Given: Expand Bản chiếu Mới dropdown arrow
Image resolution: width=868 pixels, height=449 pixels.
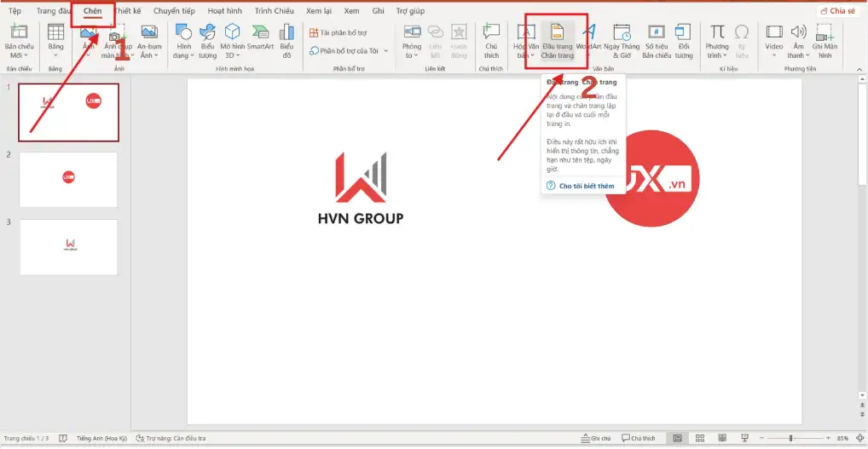Looking at the screenshot, I should (x=26, y=56).
